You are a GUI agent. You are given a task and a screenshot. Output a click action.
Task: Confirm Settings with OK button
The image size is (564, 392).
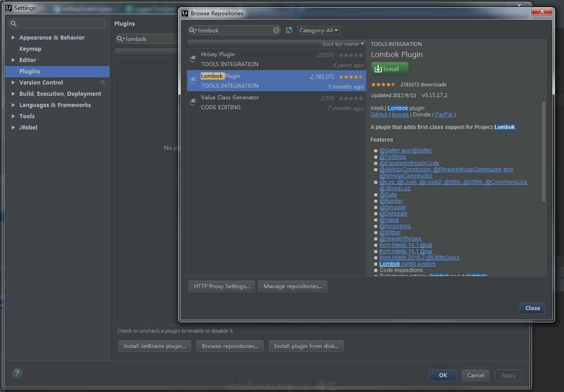coord(443,375)
